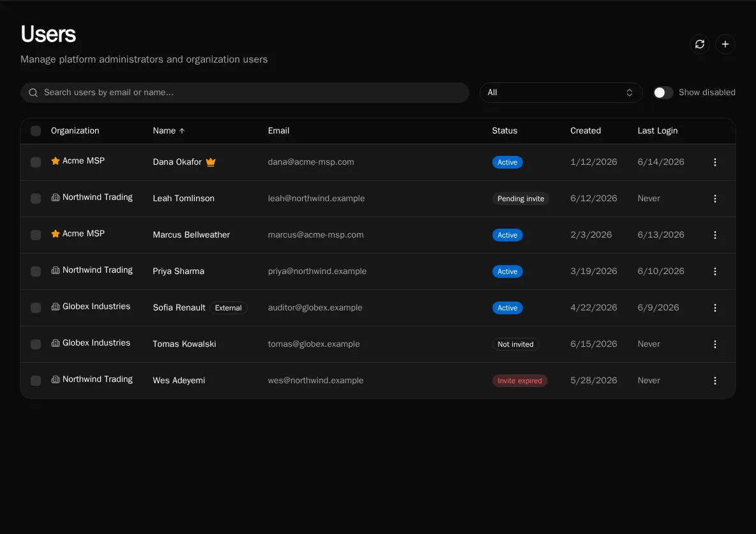Click the Last Login column header
This screenshot has width=756, height=534.
657,131
